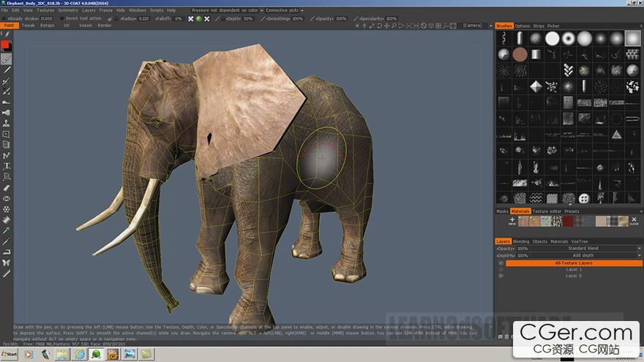644x362 pixels.
Task: Click the Close X icon in Materials
Action: point(634,221)
